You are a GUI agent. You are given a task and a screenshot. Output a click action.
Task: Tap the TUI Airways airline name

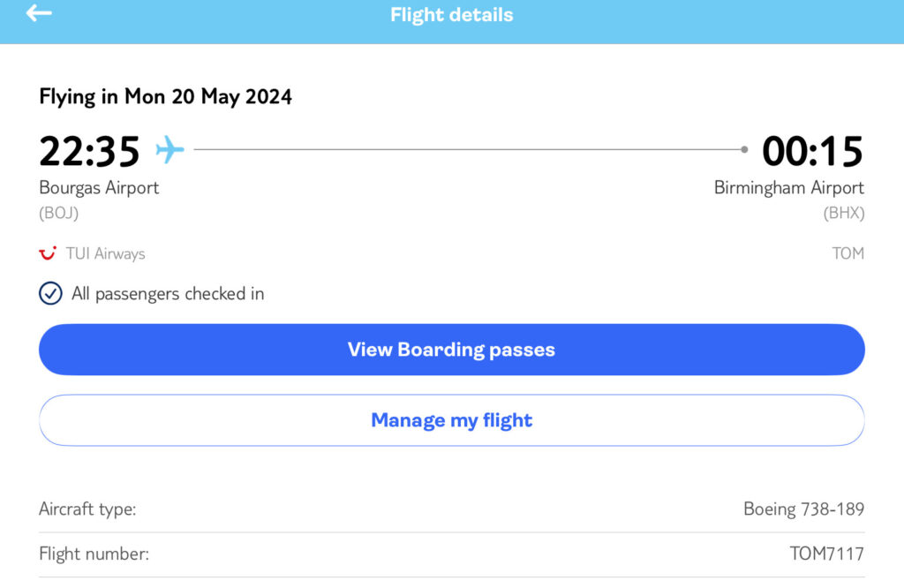105,253
